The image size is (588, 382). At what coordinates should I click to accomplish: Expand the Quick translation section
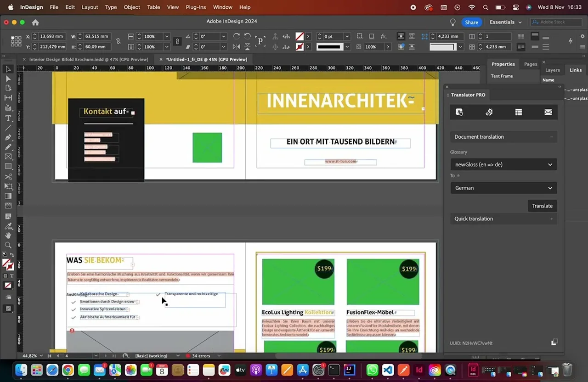[503, 219]
